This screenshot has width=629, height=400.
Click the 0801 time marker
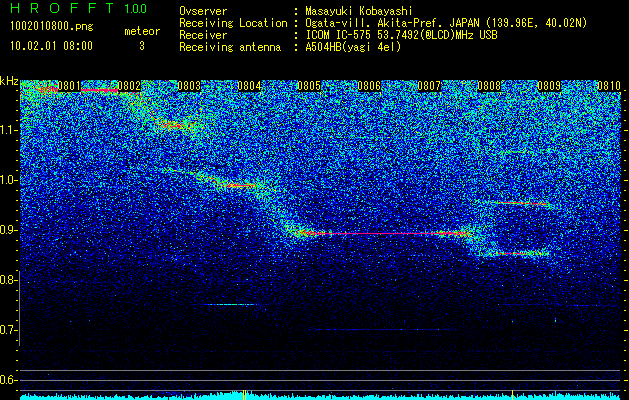point(69,86)
